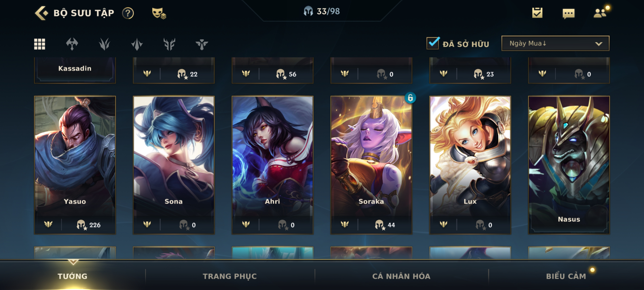
Task: Click the dropdown chevron arrow of sort box
Action: coord(599,44)
